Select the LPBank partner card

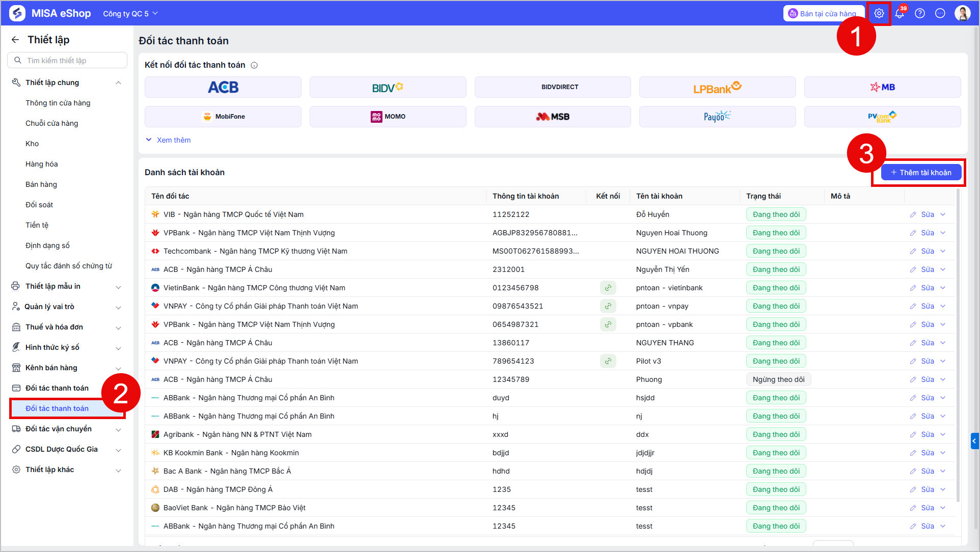coord(718,87)
